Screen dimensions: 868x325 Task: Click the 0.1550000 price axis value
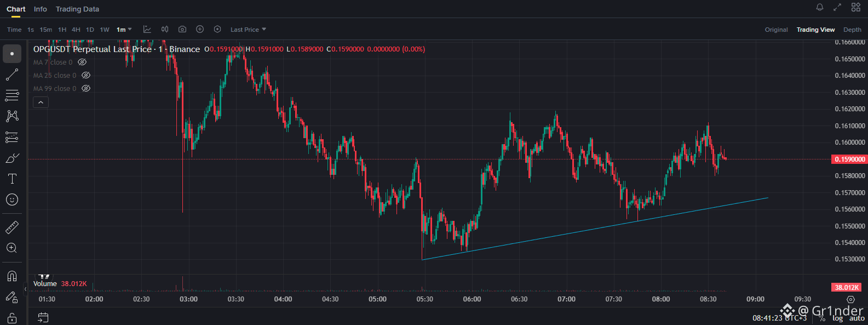[850, 226]
